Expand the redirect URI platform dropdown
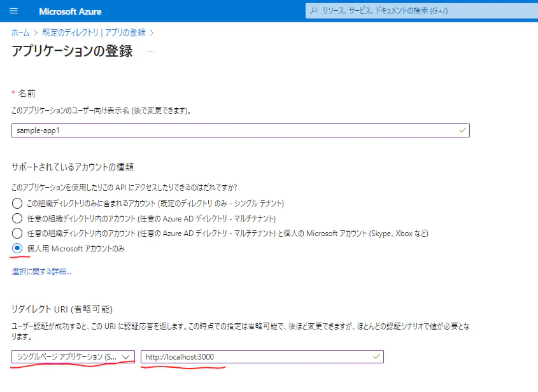The image size is (538, 392). pyautogui.click(x=73, y=356)
